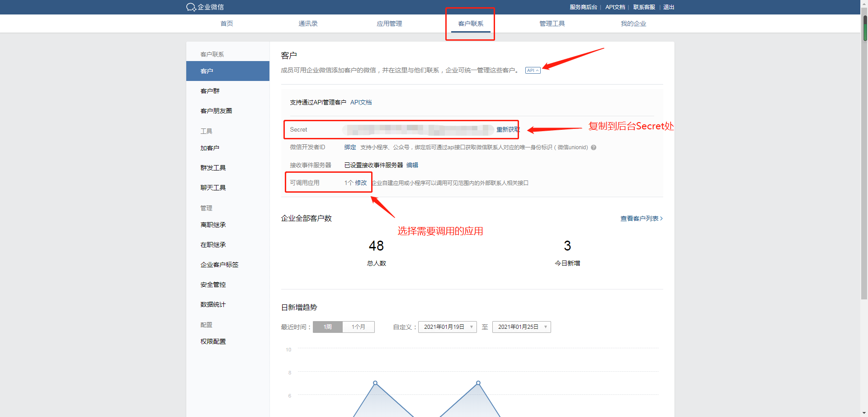Open 数据统计 from the sidebar

click(x=212, y=304)
